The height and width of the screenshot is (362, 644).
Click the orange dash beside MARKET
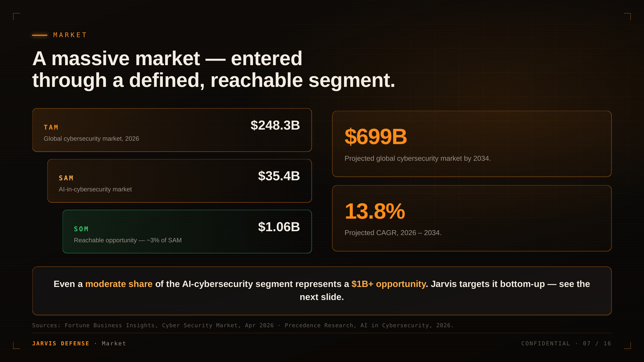pos(40,35)
